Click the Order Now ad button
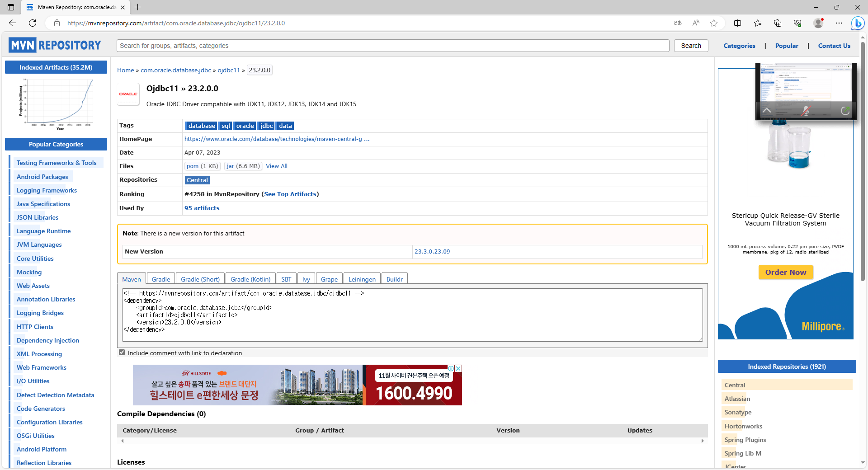This screenshot has height=470, width=868. 786,272
